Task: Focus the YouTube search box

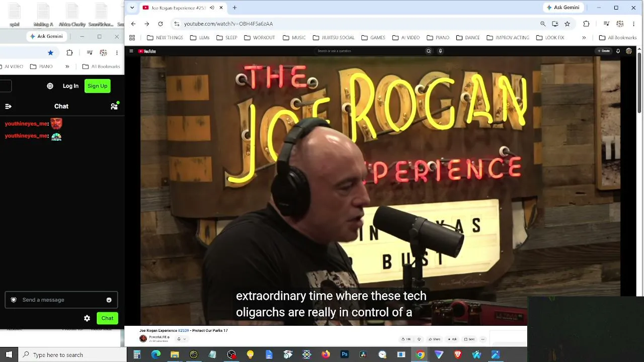Action: coord(370,51)
